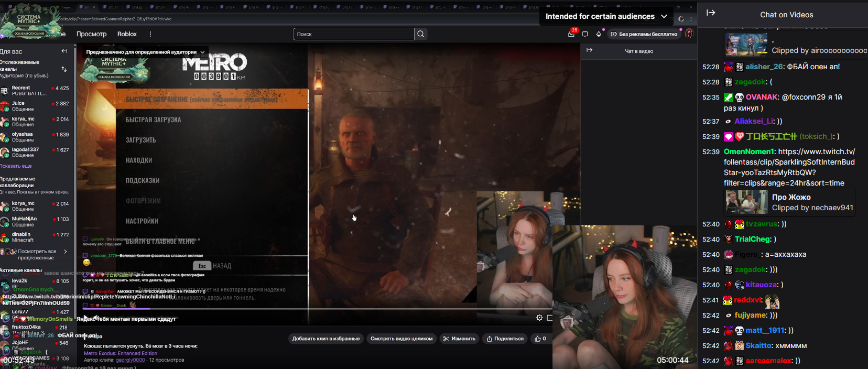Click Изменить clip edit button
This screenshot has width=868, height=369.
(x=459, y=339)
